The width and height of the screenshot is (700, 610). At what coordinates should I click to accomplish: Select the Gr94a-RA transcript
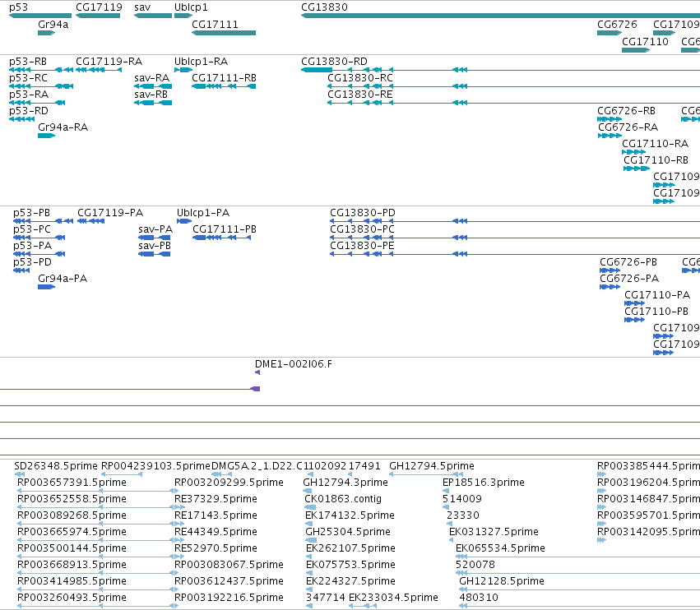click(x=46, y=136)
